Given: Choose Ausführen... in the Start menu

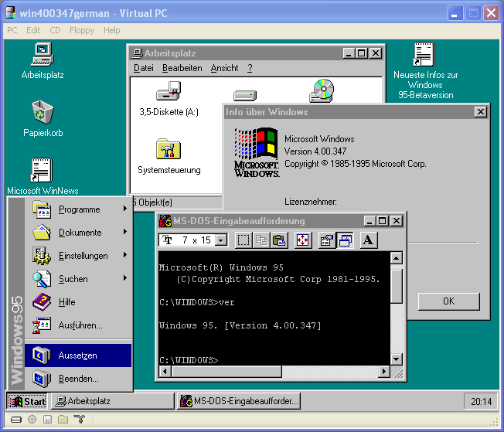Looking at the screenshot, I should 78,325.
